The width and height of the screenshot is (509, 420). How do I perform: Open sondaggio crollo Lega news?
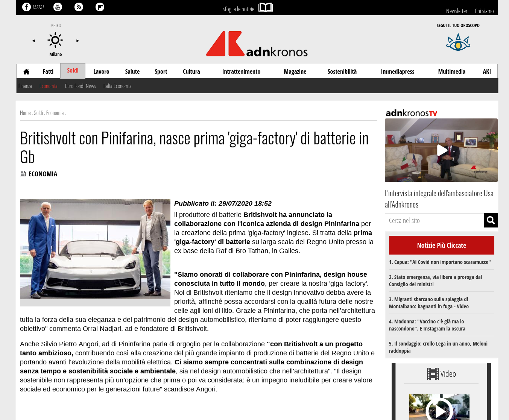point(438,347)
